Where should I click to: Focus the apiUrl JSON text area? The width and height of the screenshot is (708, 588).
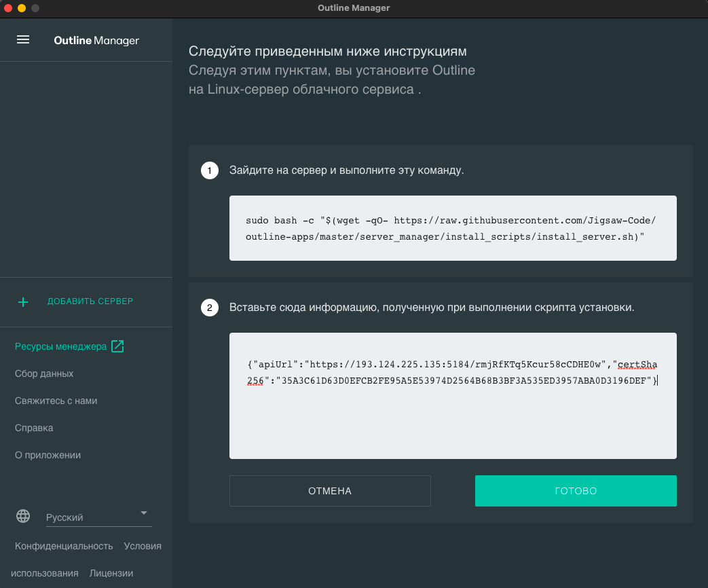(x=453, y=396)
